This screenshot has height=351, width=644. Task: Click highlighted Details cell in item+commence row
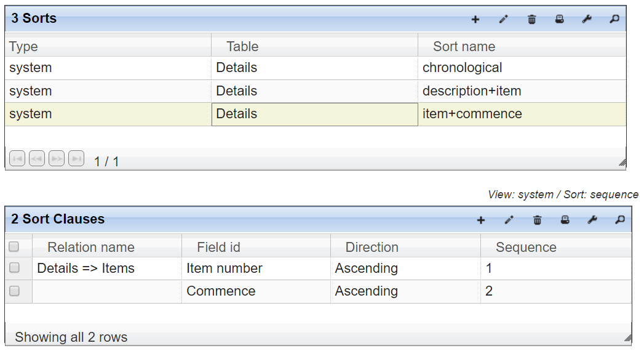pos(314,115)
